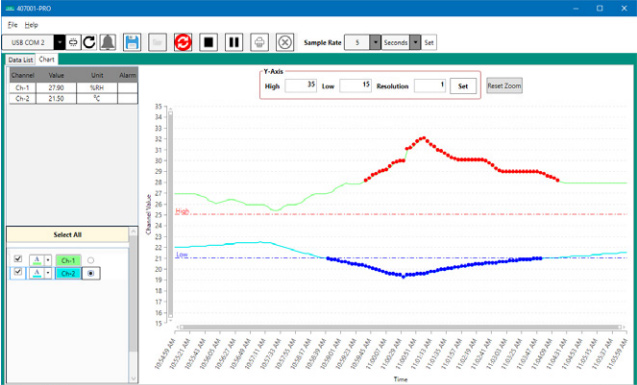Click the greyed-out open folder icon

(x=157, y=42)
